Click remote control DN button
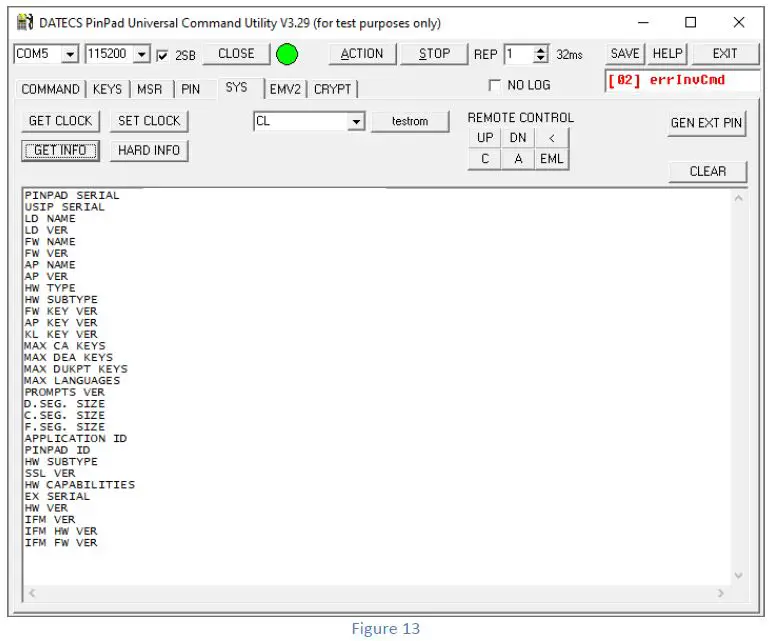Viewport: 769px width, 641px height. click(x=518, y=138)
